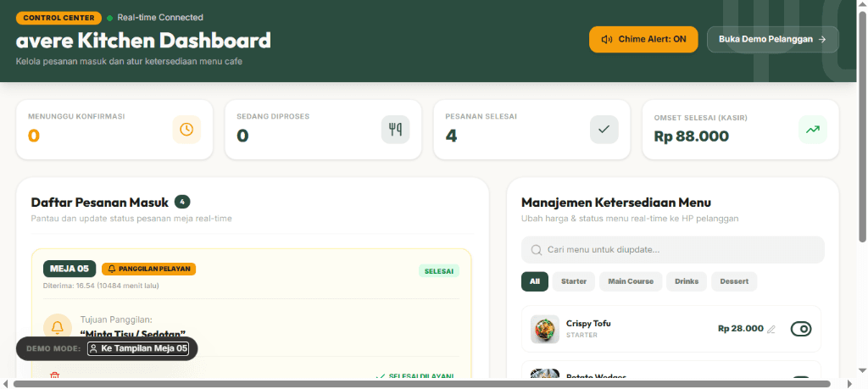
Task: Click the MEJA 05 table badge
Action: pos(70,269)
